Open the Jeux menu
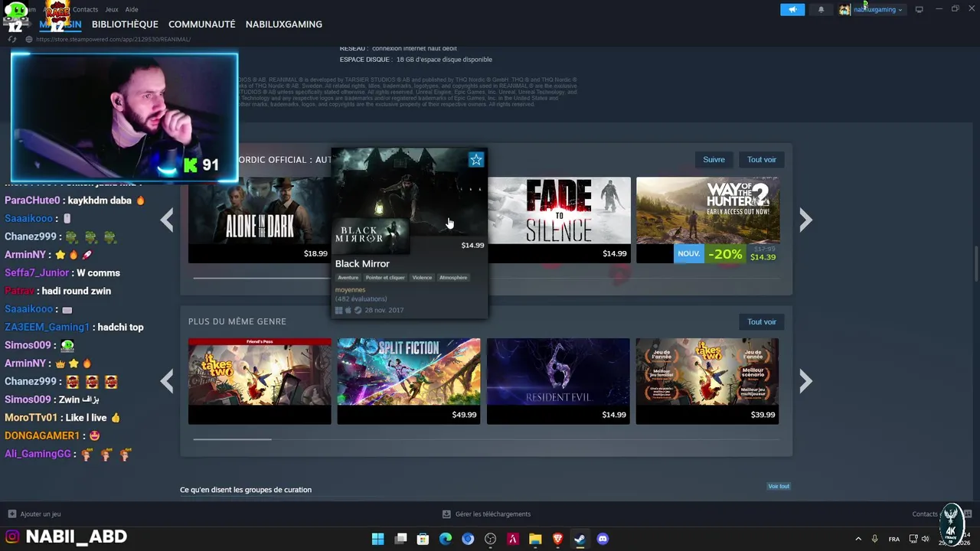The width and height of the screenshot is (980, 551). point(112,9)
